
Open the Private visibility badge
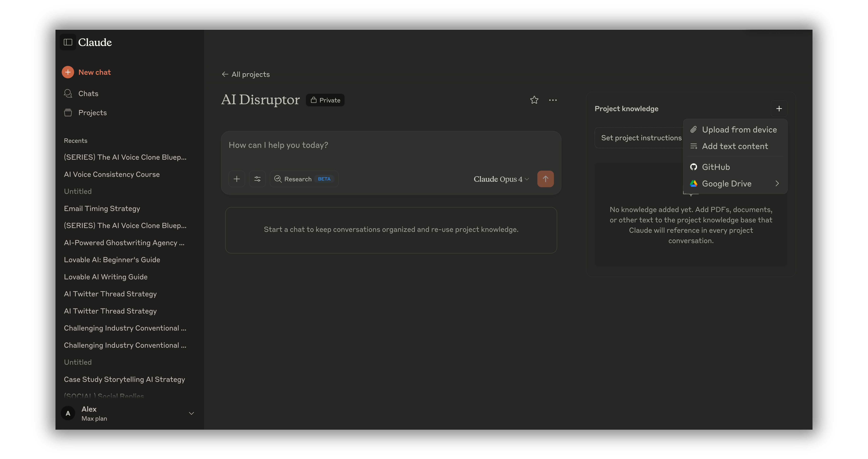point(325,100)
